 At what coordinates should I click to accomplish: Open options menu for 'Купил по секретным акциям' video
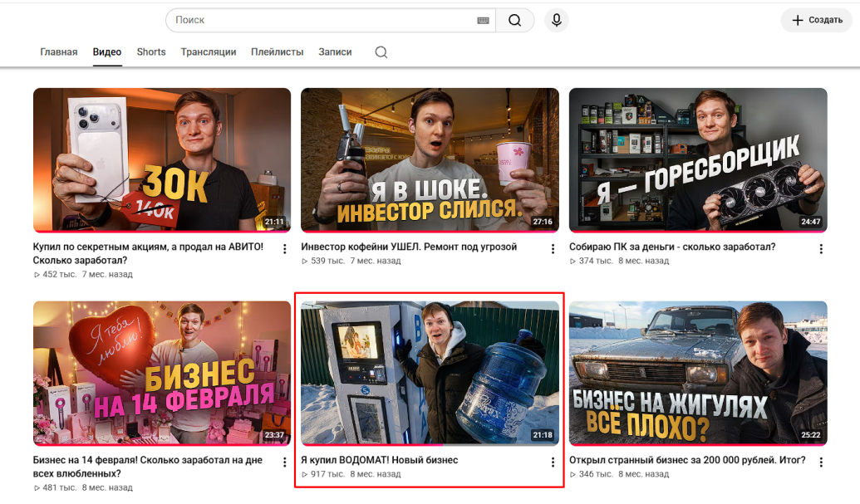(285, 249)
